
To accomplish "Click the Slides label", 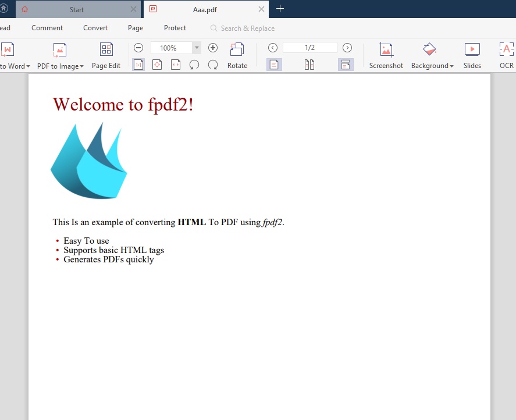I will [x=472, y=66].
